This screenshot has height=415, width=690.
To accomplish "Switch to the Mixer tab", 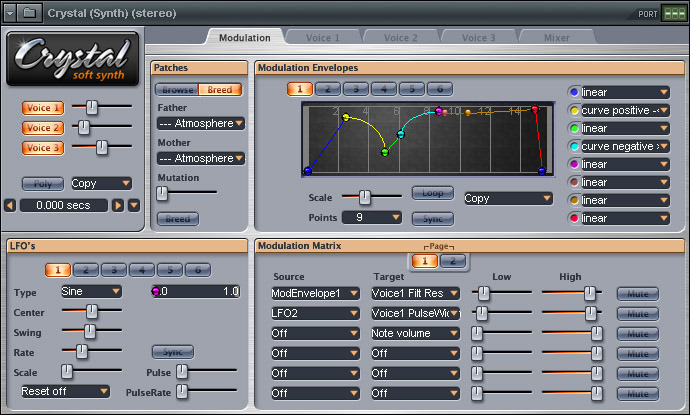I will click(x=556, y=37).
